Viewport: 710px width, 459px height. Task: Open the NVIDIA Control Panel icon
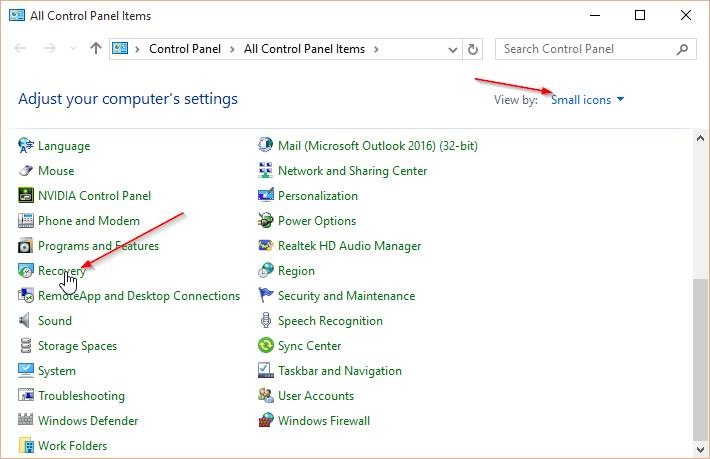[26, 196]
